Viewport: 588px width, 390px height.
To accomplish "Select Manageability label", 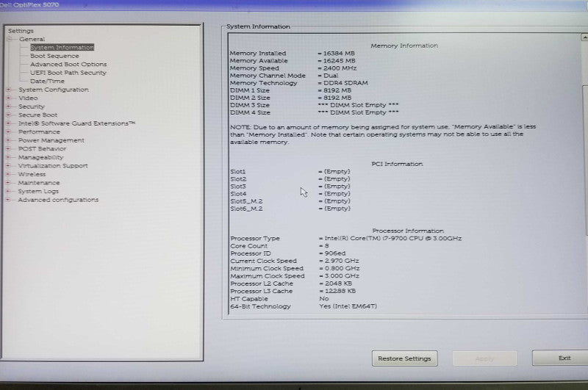I will click(41, 157).
